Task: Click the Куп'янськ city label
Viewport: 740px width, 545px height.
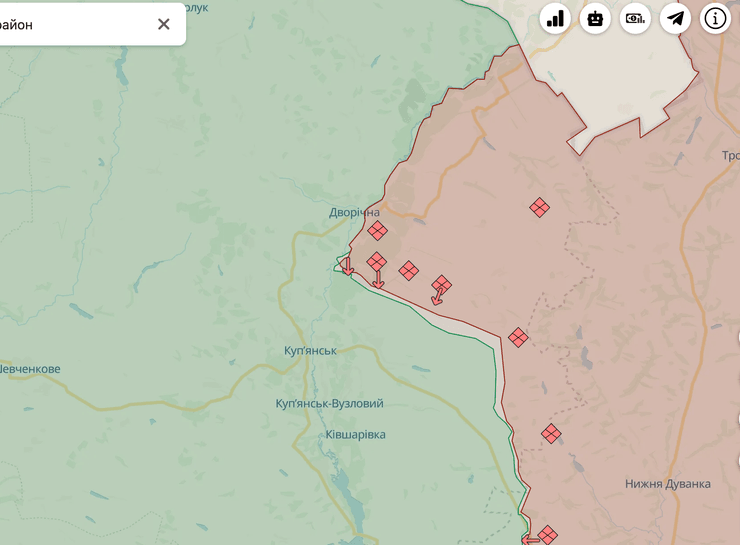Action: coord(310,351)
